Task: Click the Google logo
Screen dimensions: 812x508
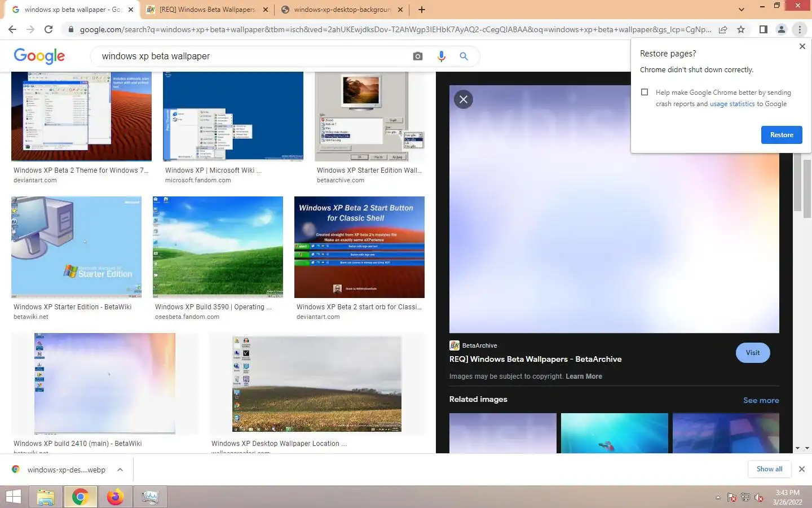Action: click(x=39, y=56)
